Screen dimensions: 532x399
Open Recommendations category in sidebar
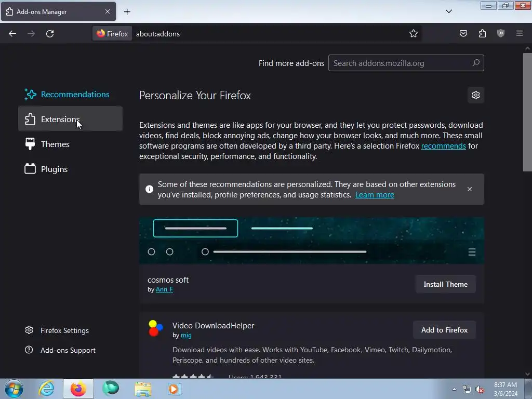[70, 95]
